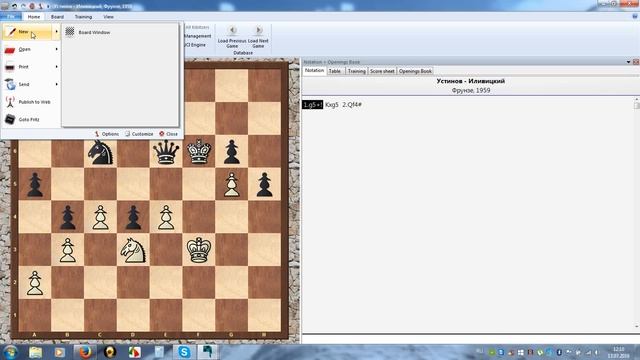Click the Options button in File menu
The image size is (640, 360).
coord(107,134)
